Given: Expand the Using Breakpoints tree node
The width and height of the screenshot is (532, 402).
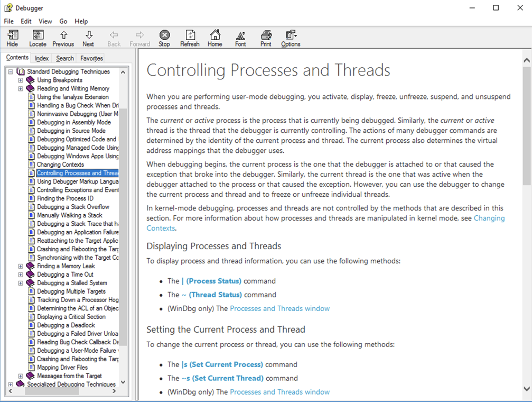Looking at the screenshot, I should pos(21,80).
